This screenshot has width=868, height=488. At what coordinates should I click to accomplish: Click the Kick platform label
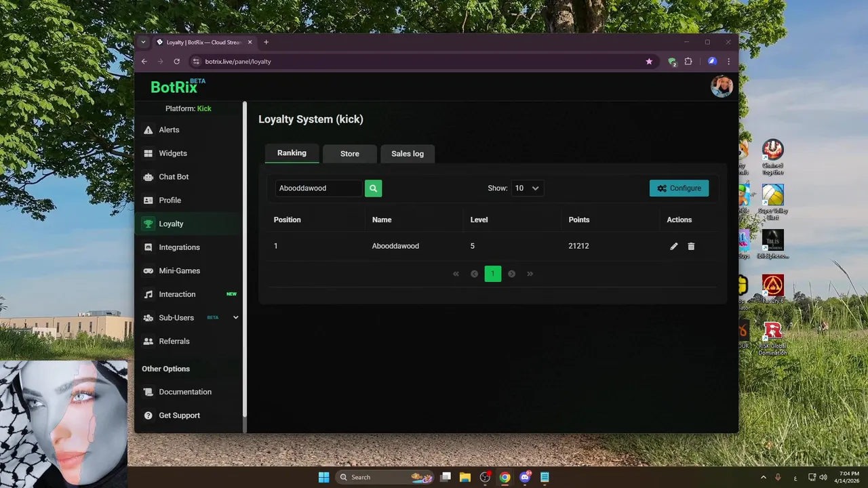pyautogui.click(x=204, y=108)
